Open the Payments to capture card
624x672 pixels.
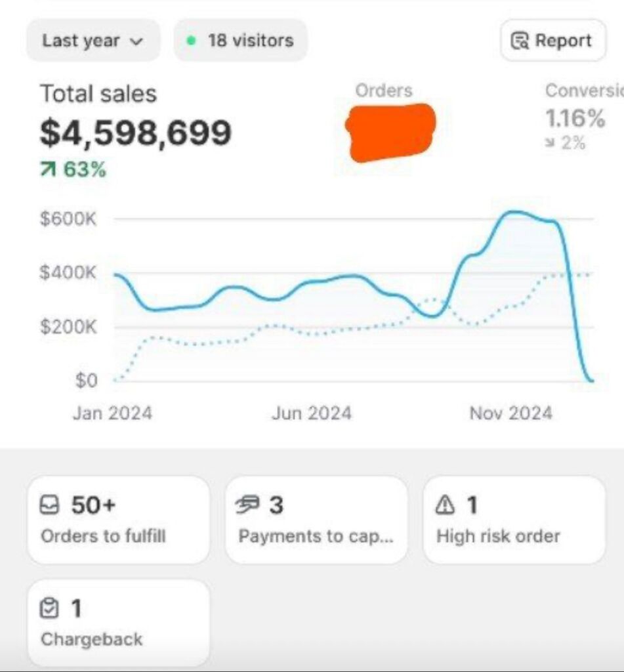point(316,520)
